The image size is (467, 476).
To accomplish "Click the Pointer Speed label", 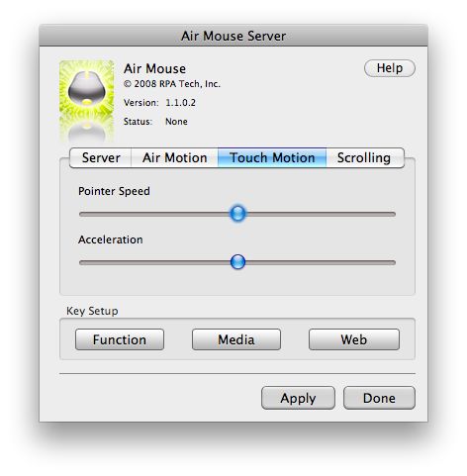I will (114, 191).
